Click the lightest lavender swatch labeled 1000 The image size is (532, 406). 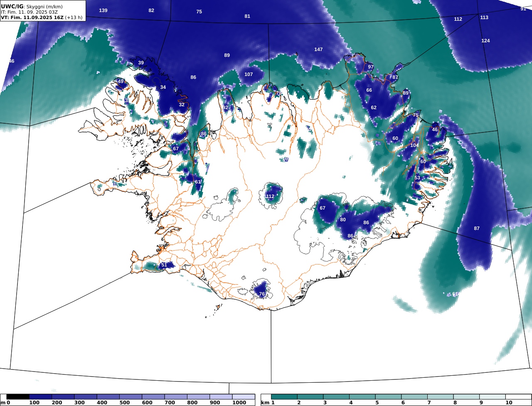(x=244, y=397)
